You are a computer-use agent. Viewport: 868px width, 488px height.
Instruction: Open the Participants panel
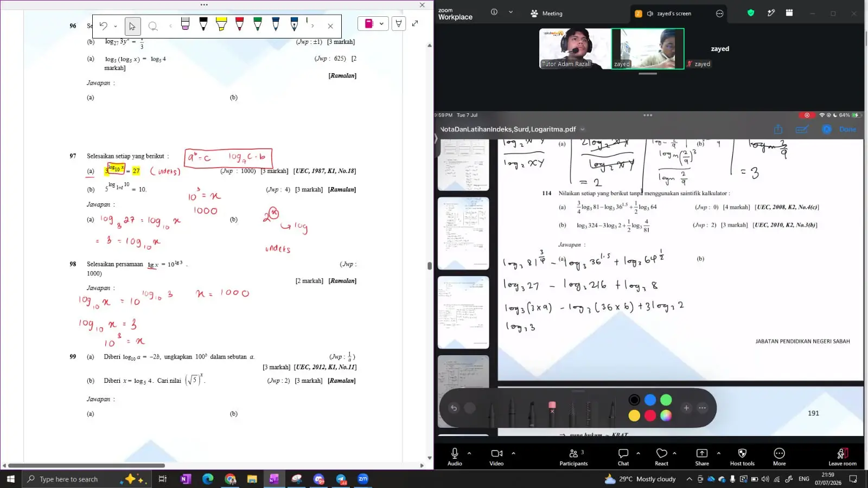click(x=574, y=457)
